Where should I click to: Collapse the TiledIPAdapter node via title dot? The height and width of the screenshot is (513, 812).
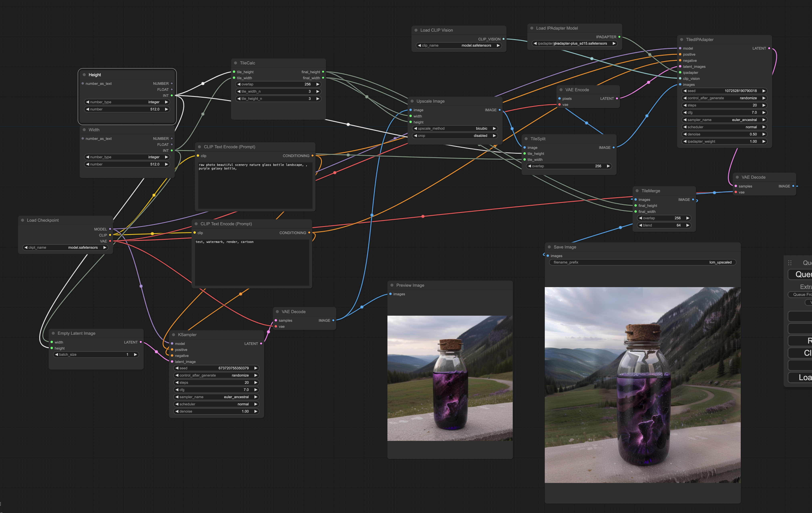[x=681, y=40]
